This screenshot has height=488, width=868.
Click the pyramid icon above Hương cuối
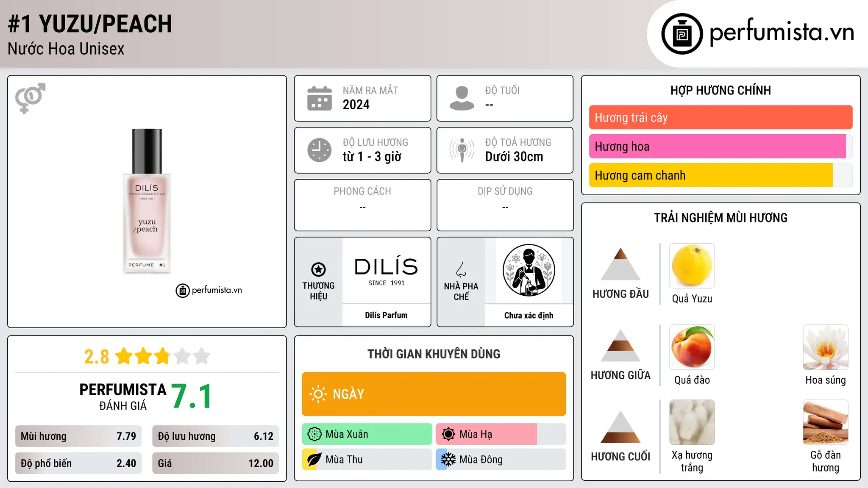click(x=620, y=427)
